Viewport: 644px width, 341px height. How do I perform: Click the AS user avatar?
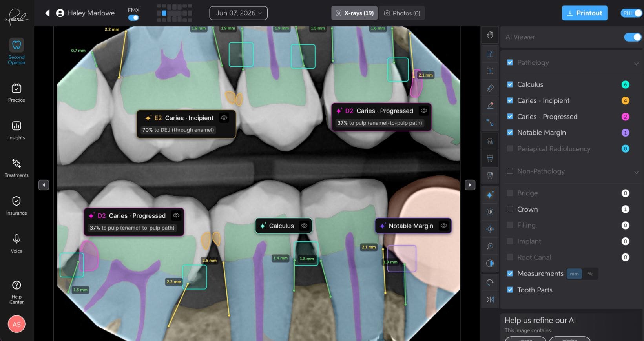[16, 324]
